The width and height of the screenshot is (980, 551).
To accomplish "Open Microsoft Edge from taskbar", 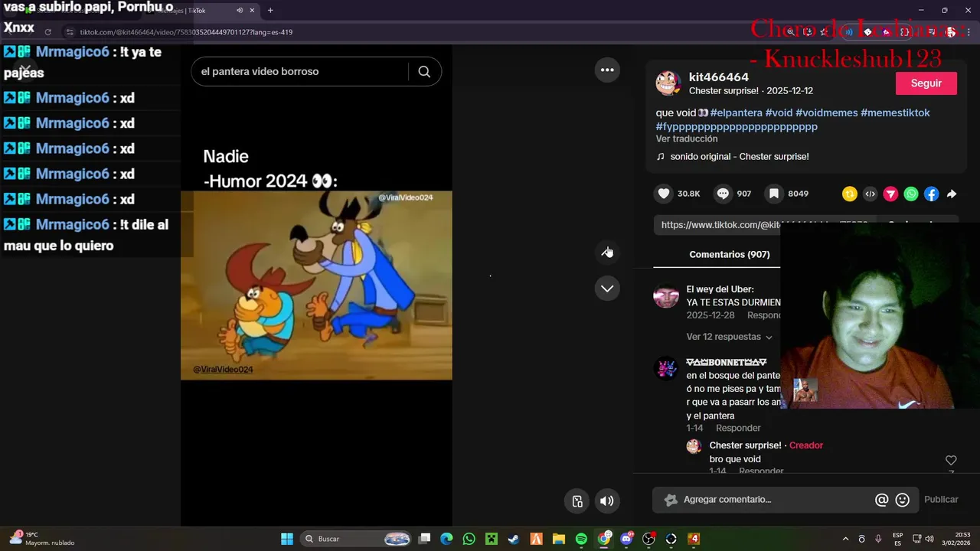I will (446, 539).
